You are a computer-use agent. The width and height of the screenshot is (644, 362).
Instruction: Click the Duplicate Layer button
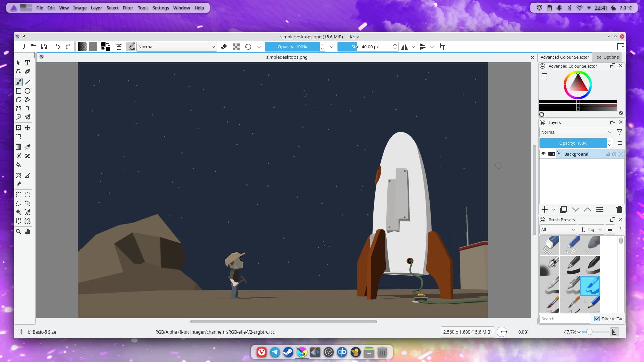click(563, 209)
